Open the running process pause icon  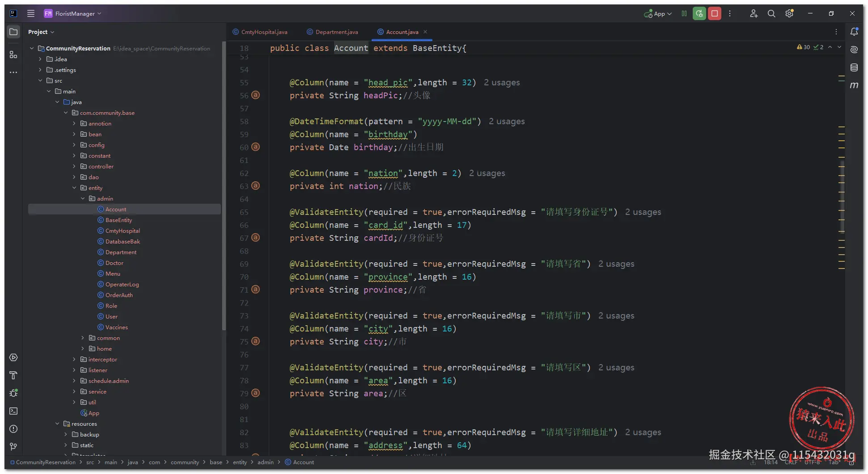[684, 13]
